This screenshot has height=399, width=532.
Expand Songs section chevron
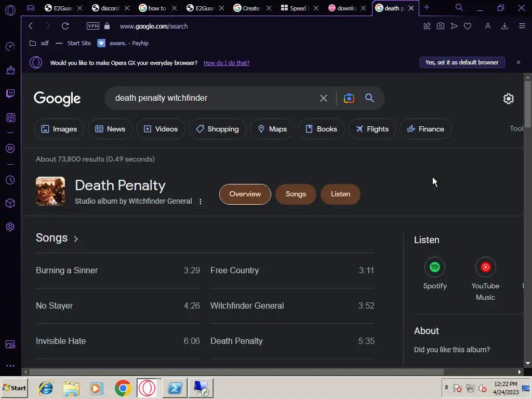[76, 239]
